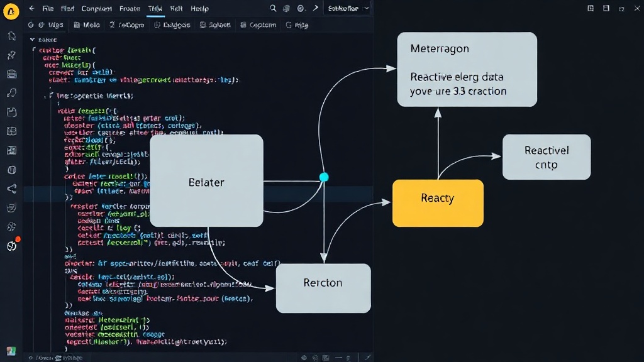Select the Rercton diagram node
Image resolution: width=644 pixels, height=362 pixels.
tap(323, 288)
